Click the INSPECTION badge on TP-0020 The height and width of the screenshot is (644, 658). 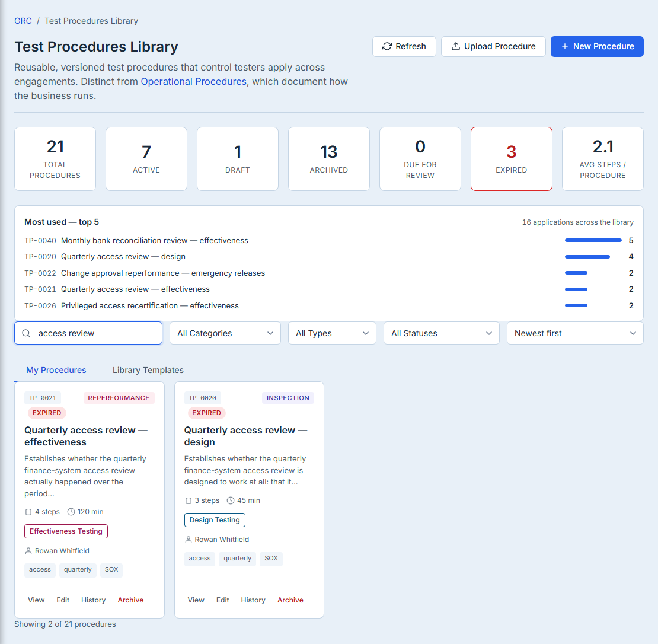tap(288, 398)
